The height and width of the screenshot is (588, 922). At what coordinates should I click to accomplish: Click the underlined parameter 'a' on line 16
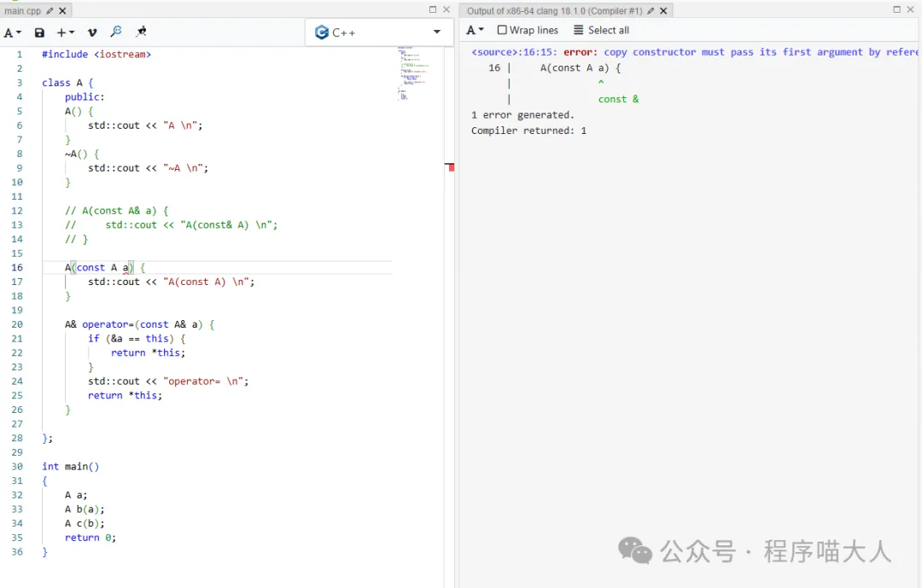click(x=125, y=267)
